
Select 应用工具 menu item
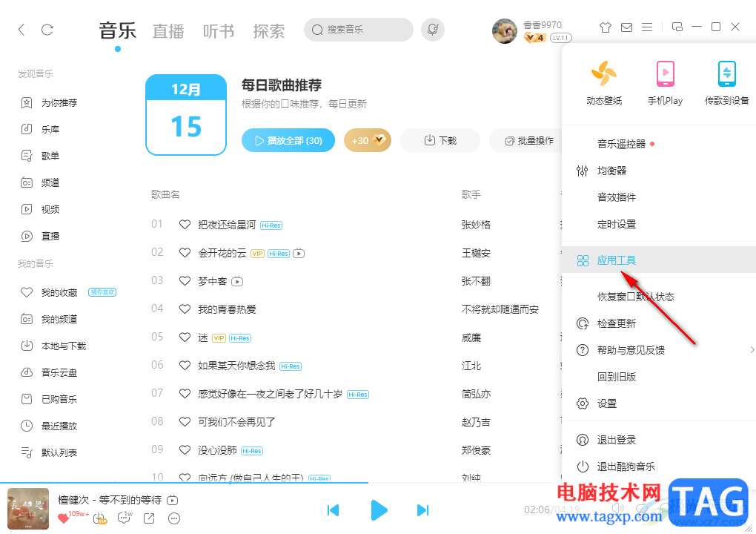(659, 260)
